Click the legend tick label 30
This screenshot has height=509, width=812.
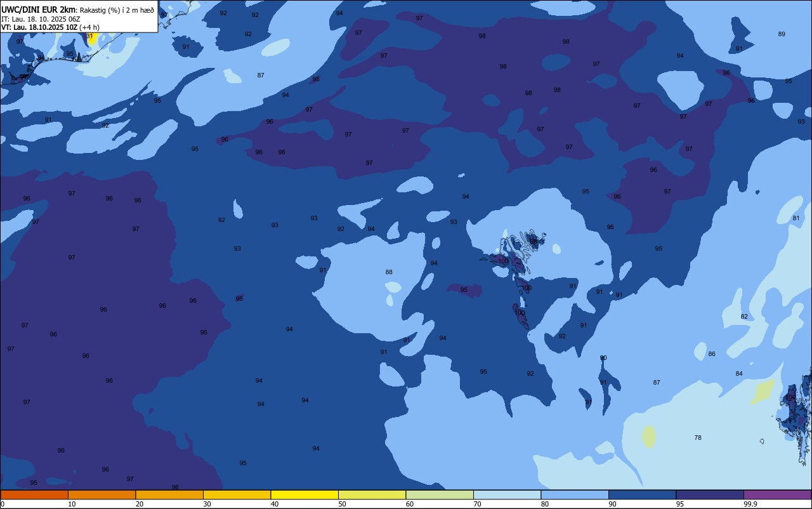coord(207,504)
